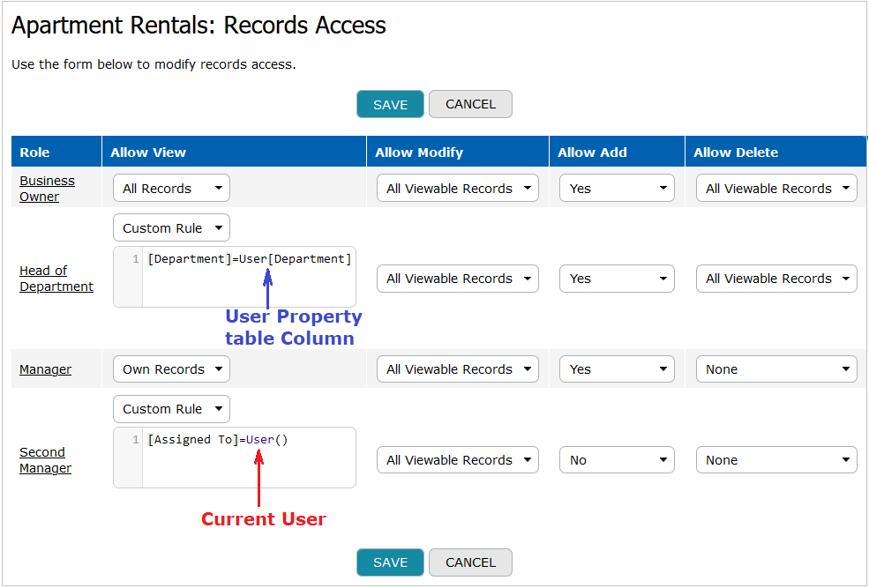869x588 pixels.
Task: Click the Role column header
Action: (x=56, y=152)
